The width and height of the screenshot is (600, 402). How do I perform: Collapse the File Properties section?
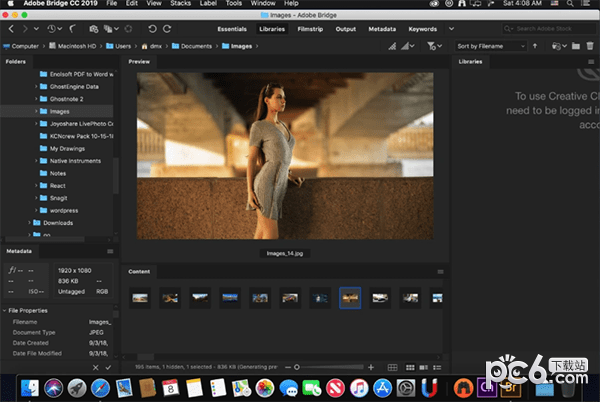point(5,311)
